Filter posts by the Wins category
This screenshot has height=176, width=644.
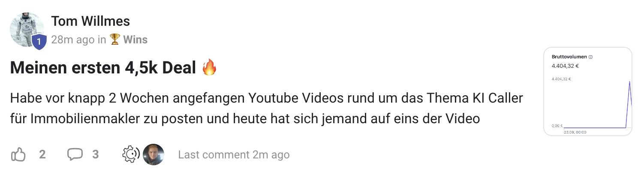[x=135, y=40]
